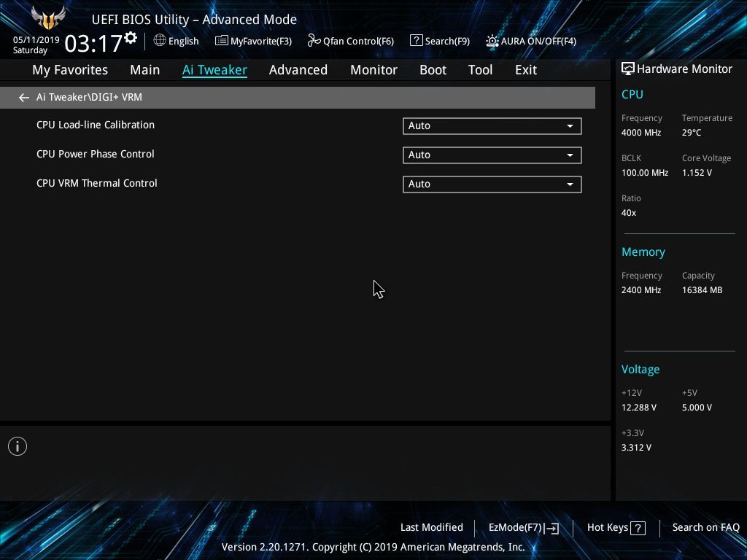Select CPU Power Phase Control label
Viewport: 747px width, 560px height.
pos(96,154)
